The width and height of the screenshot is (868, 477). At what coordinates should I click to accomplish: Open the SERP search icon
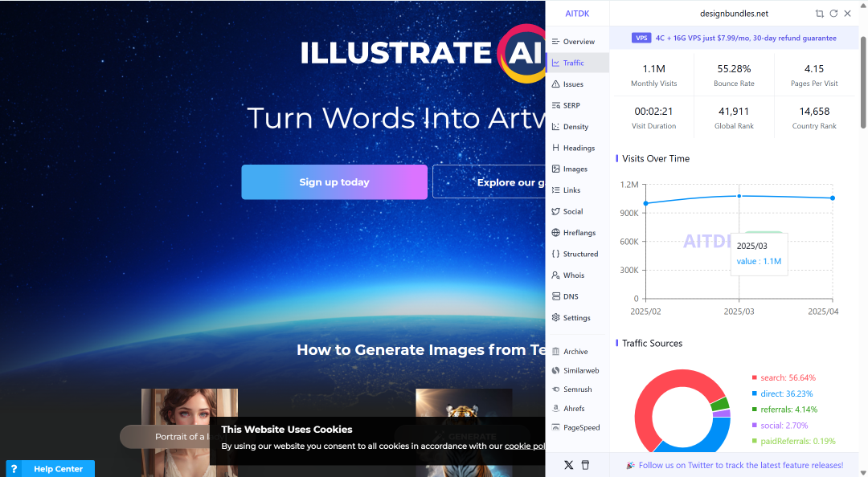pyautogui.click(x=555, y=105)
